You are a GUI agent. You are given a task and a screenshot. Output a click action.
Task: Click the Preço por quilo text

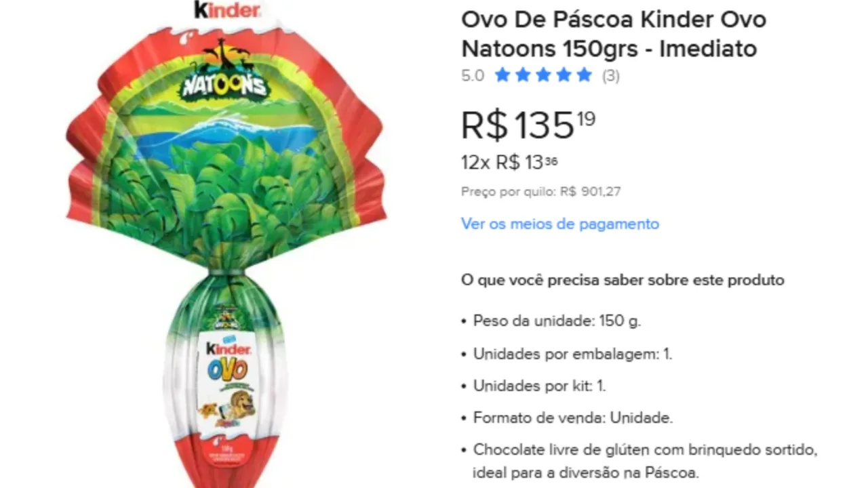541,192
